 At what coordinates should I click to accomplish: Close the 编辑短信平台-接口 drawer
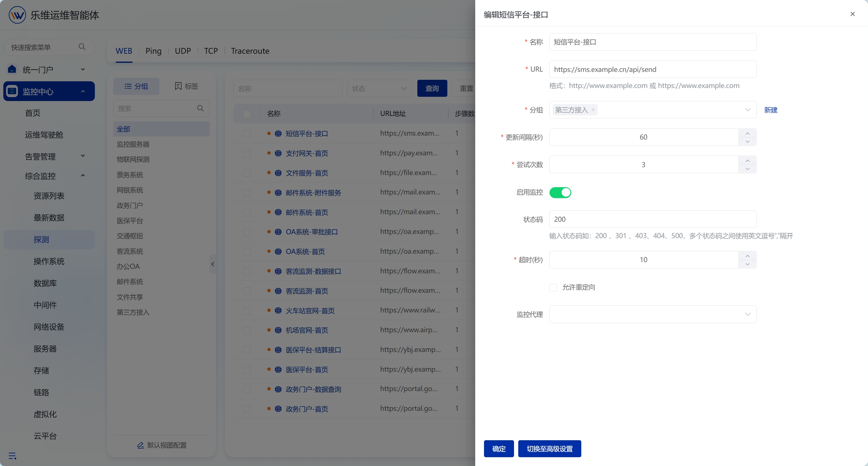pos(853,14)
